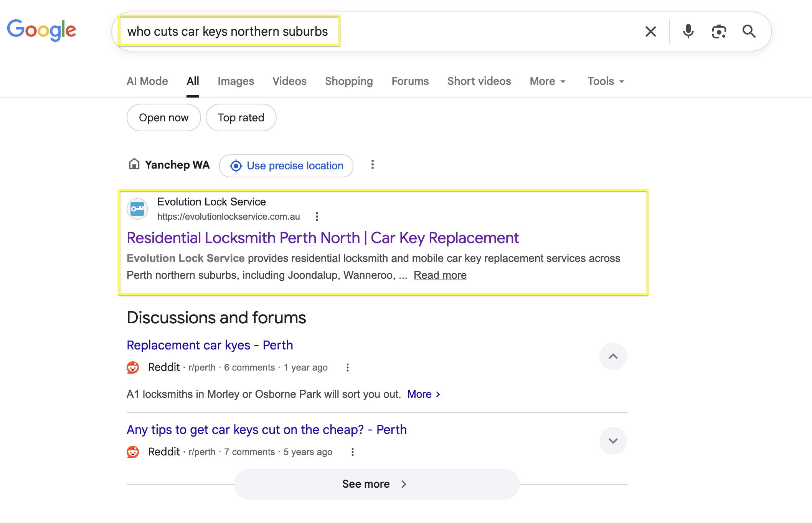Viewport: 812px width, 523px height.
Task: Open the Tools dropdown
Action: (x=606, y=81)
